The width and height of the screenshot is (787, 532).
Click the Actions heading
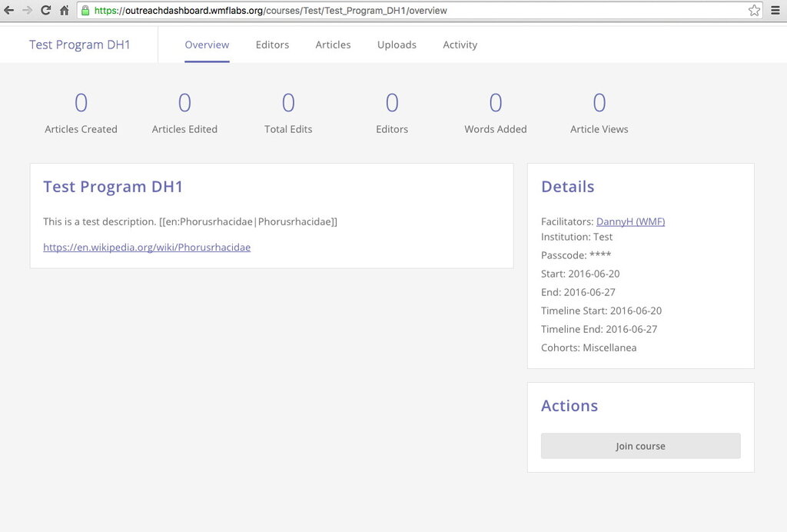569,405
